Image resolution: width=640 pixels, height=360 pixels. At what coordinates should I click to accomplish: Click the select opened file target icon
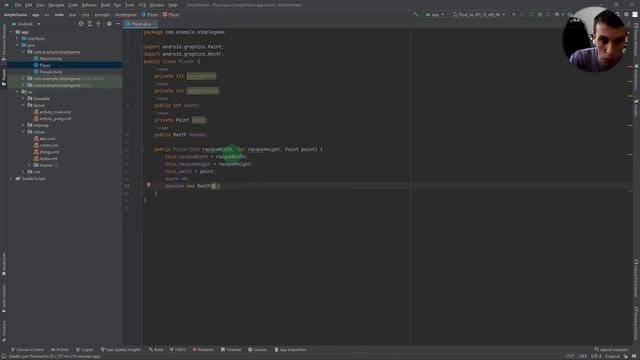tap(81, 24)
